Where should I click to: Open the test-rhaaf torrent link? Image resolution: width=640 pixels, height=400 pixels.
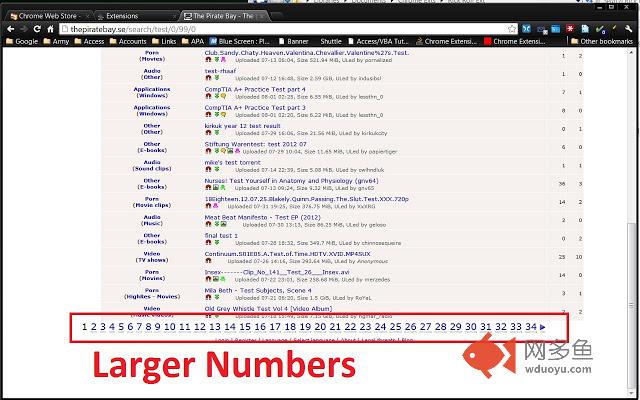tap(220, 71)
